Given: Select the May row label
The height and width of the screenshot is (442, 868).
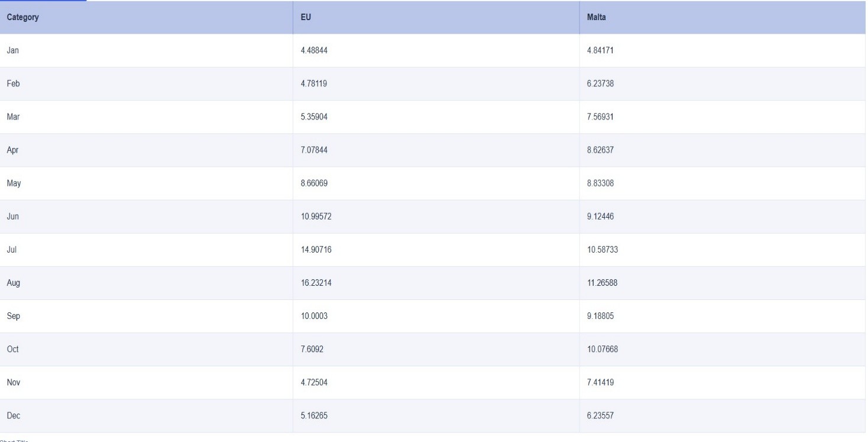Looking at the screenshot, I should point(14,183).
